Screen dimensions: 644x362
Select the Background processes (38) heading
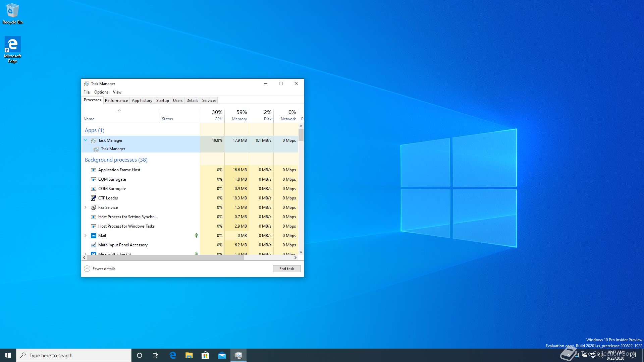[x=116, y=160]
